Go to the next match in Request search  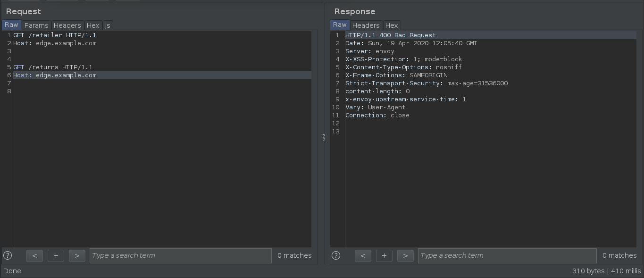pyautogui.click(x=77, y=255)
